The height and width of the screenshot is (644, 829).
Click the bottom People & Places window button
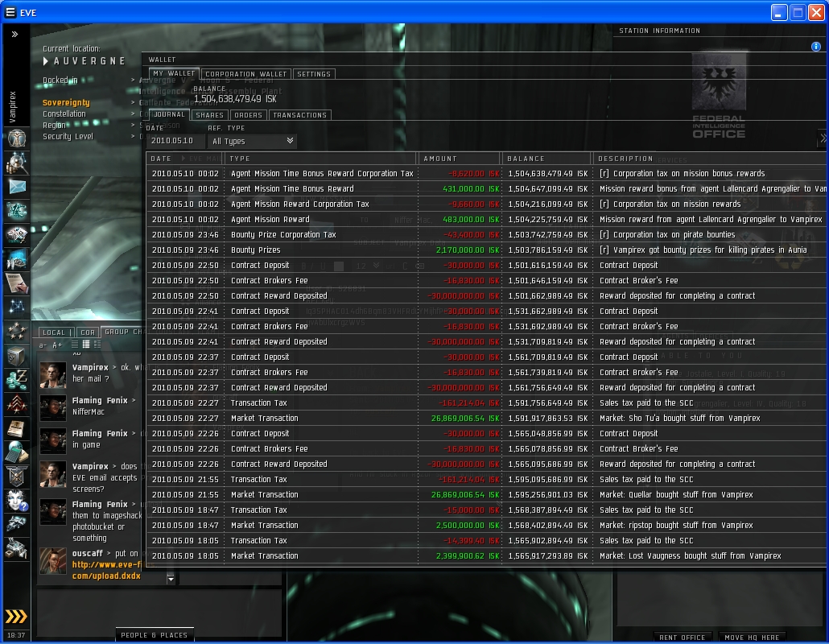155,635
